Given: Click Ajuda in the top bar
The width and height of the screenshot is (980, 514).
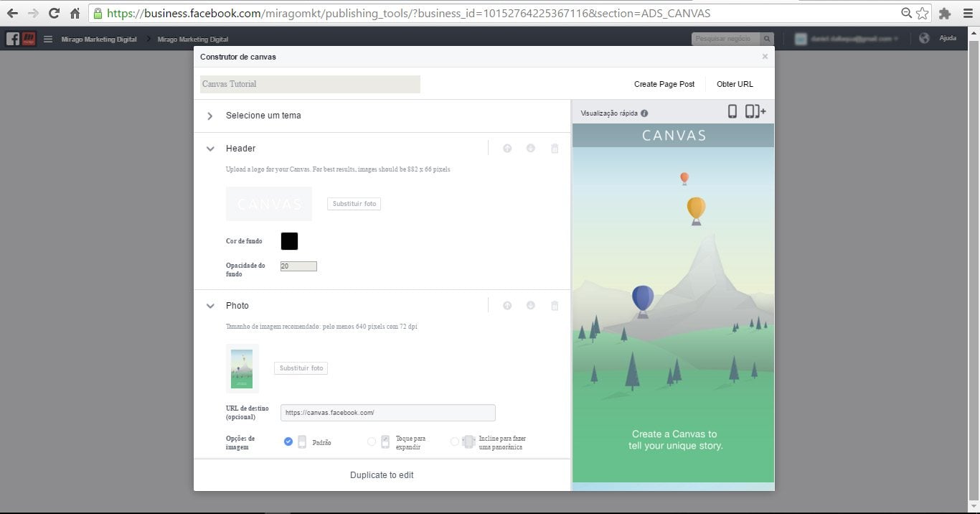Looking at the screenshot, I should (948, 39).
